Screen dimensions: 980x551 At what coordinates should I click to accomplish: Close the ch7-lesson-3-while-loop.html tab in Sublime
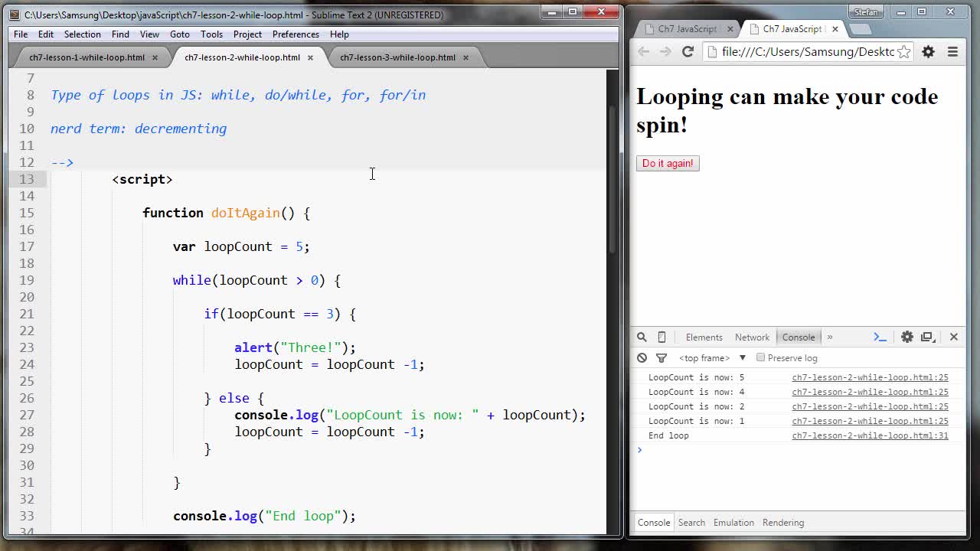[x=465, y=57]
